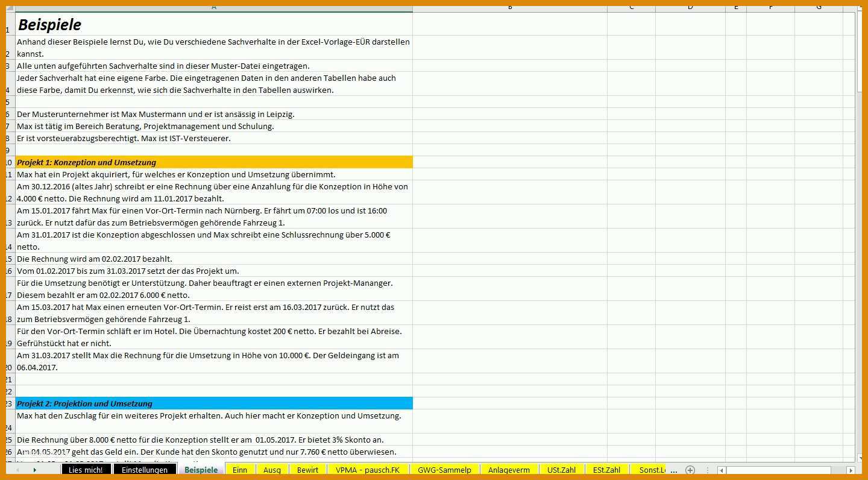The width and height of the screenshot is (868, 480).
Task: Open the Ausg sheet tab
Action: coord(272,470)
